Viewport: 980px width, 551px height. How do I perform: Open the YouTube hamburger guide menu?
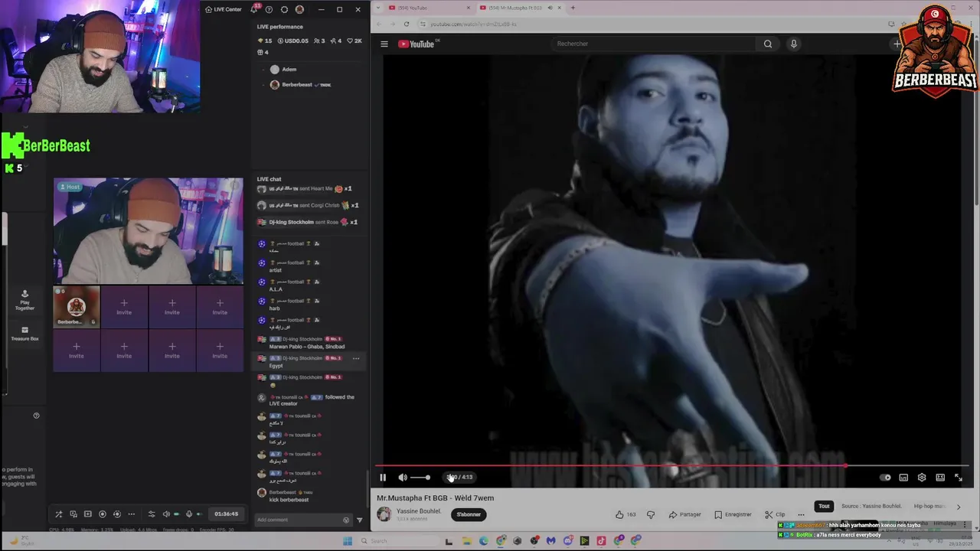pos(384,44)
